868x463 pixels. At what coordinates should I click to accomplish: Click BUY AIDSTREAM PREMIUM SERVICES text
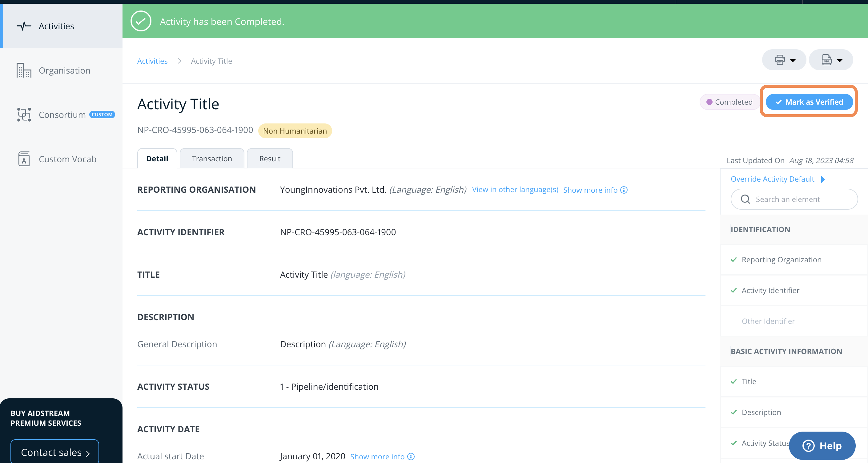point(46,418)
